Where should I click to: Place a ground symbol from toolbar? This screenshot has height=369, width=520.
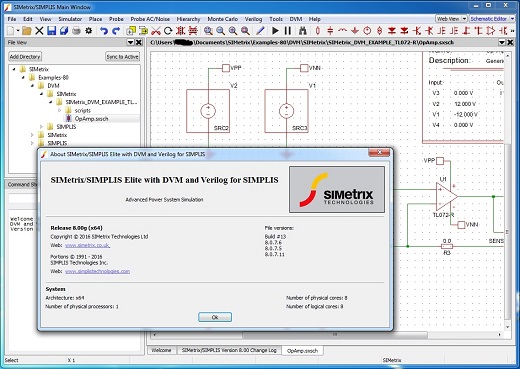pyautogui.click(x=355, y=31)
